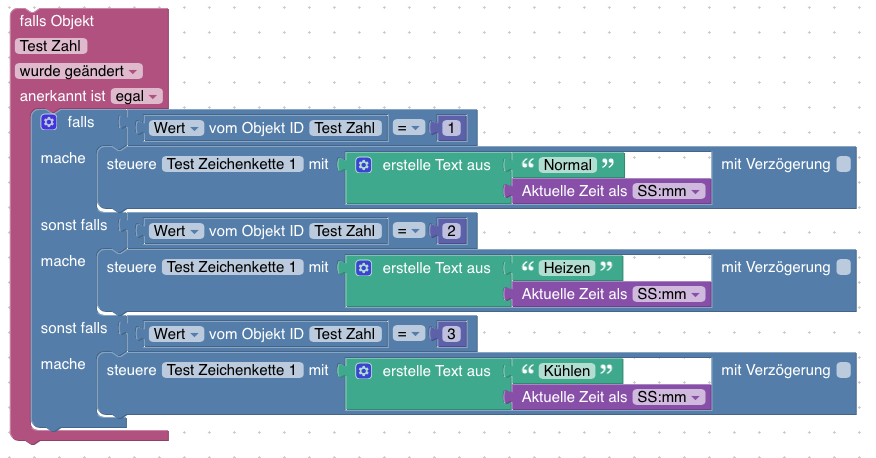Screen dimensions: 876x458
Task: Click Test Zahl object ID in the condition = 2
Action: (345, 231)
